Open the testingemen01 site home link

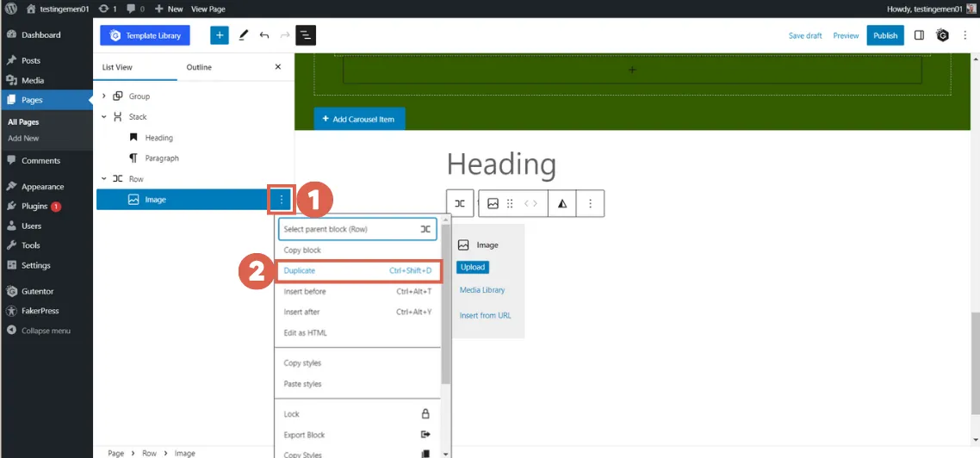coord(59,9)
